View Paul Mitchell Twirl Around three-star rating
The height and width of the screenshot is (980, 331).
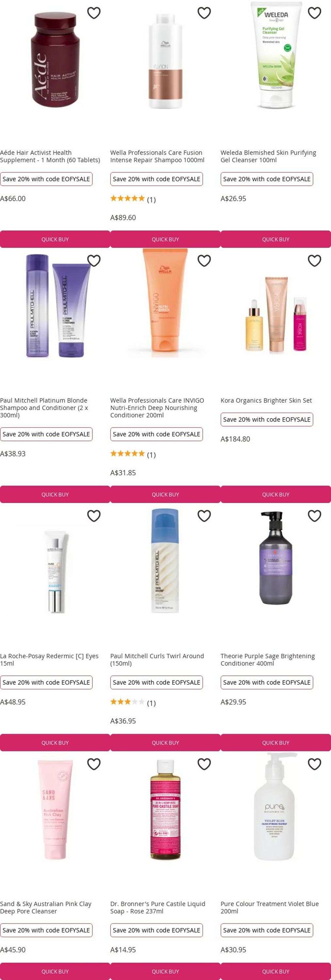[x=133, y=702]
